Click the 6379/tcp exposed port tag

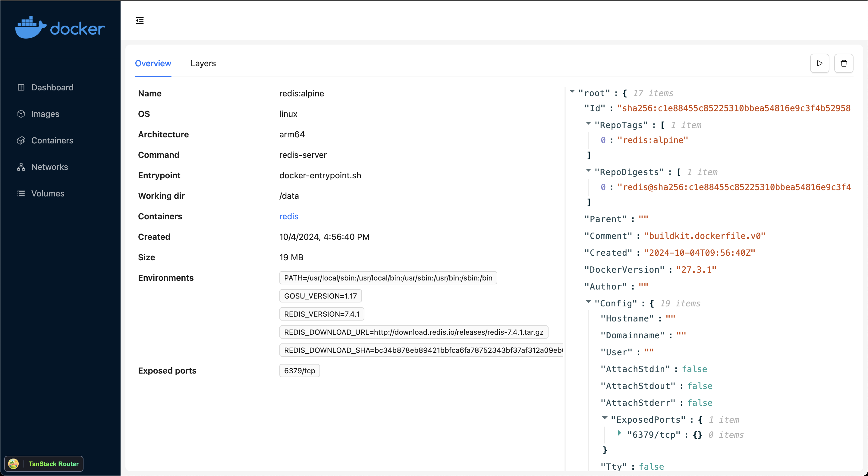coord(299,371)
